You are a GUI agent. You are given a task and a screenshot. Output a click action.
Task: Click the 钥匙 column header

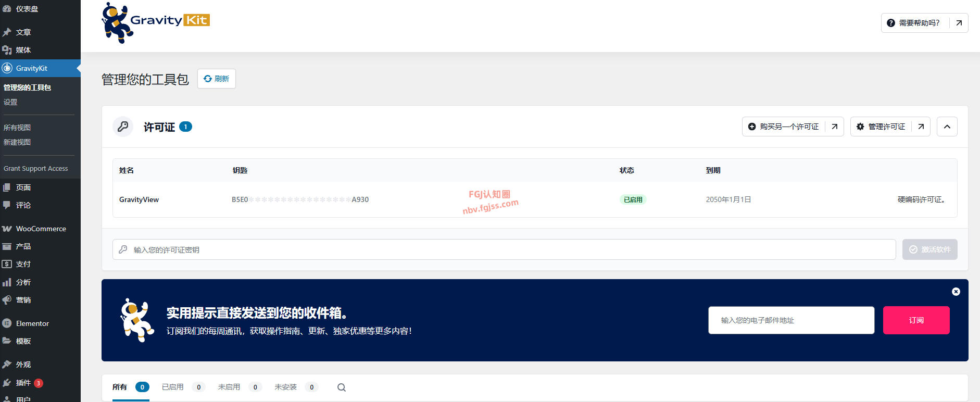[240, 170]
